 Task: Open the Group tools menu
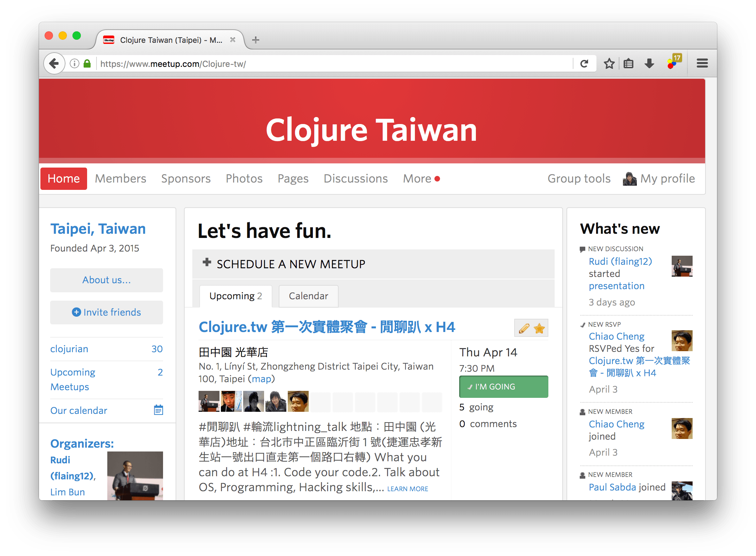pos(579,179)
